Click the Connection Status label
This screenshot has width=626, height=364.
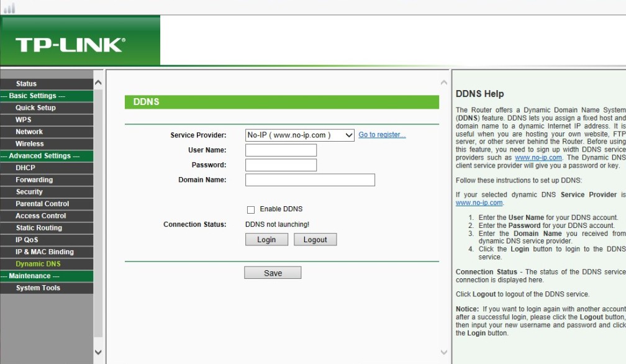pos(195,224)
